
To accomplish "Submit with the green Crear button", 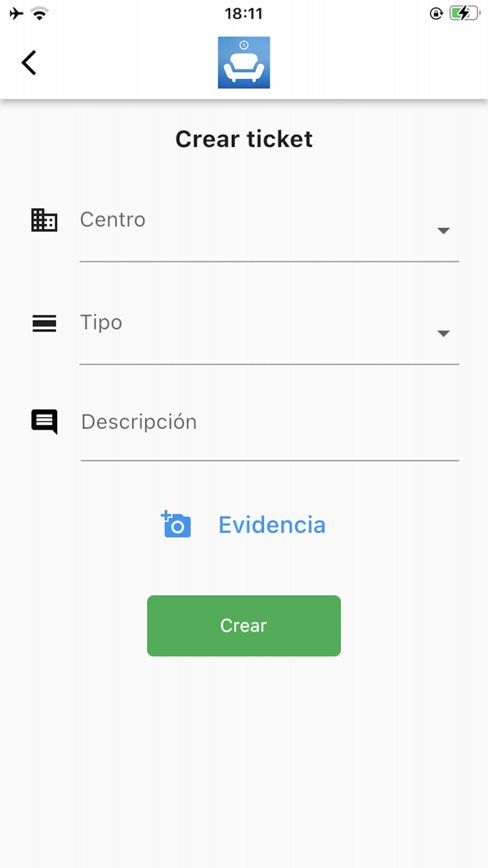I will [x=244, y=626].
